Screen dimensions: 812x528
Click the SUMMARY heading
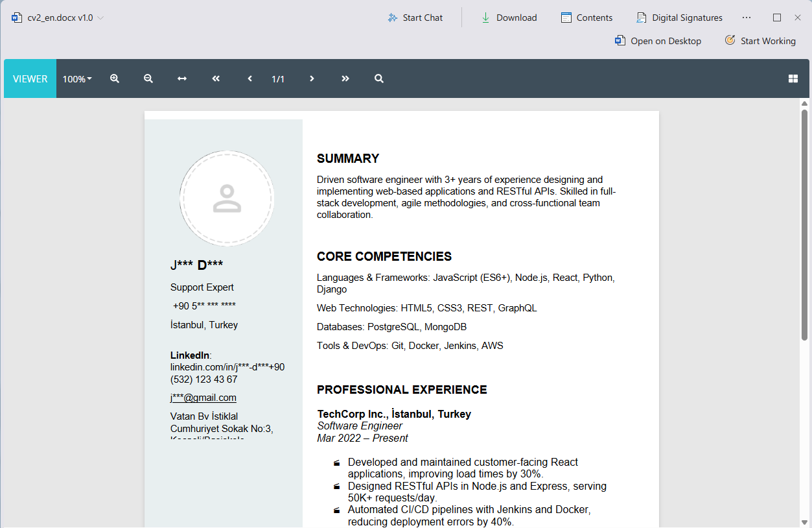coord(348,158)
